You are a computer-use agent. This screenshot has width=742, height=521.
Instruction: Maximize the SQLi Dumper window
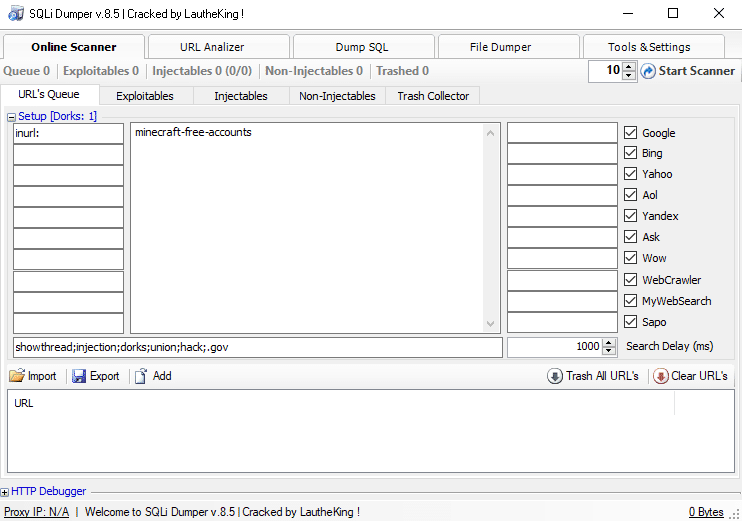[x=673, y=13]
